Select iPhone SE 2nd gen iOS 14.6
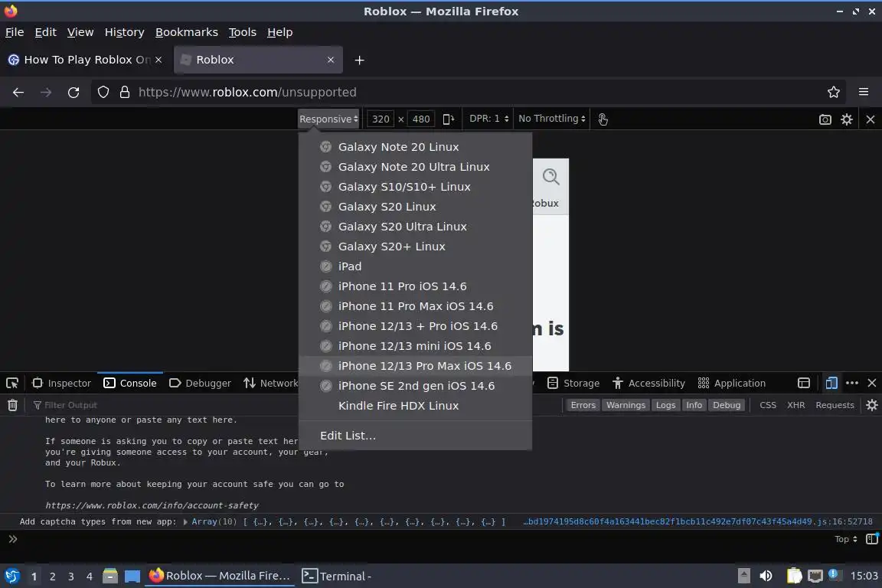 pyautogui.click(x=415, y=386)
